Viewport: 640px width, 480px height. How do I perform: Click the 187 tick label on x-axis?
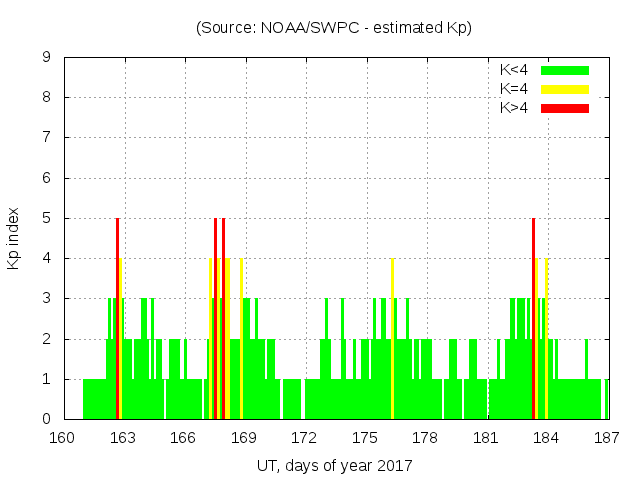(607, 438)
